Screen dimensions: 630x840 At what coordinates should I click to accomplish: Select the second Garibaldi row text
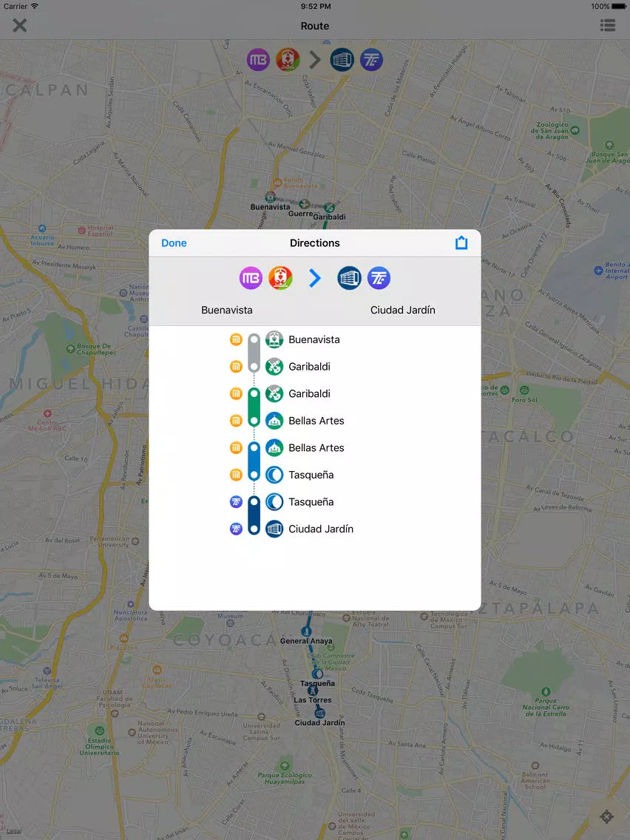tap(309, 393)
